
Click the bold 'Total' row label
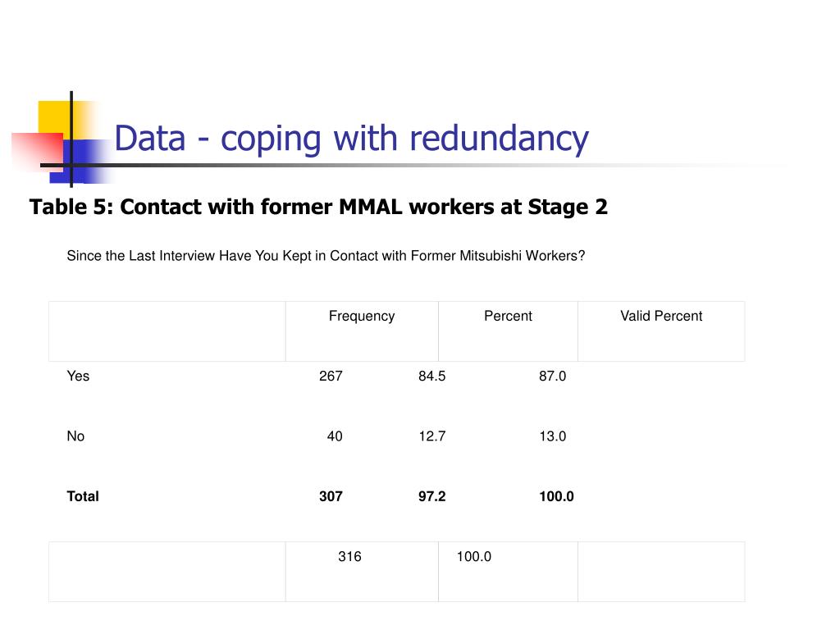click(x=83, y=496)
